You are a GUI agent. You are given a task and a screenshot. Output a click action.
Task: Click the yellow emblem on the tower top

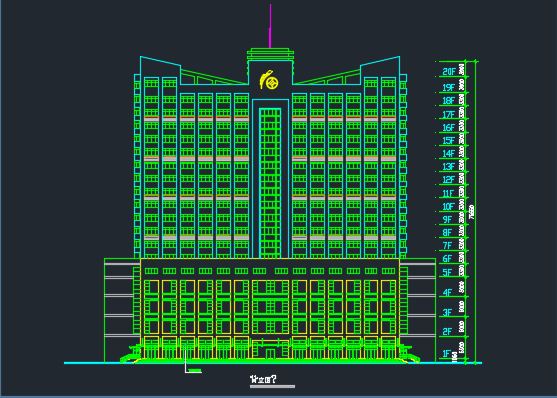coord(269,80)
